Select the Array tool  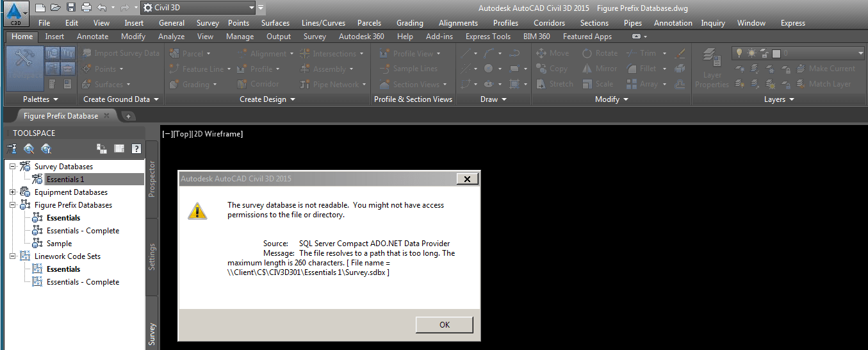(x=642, y=84)
